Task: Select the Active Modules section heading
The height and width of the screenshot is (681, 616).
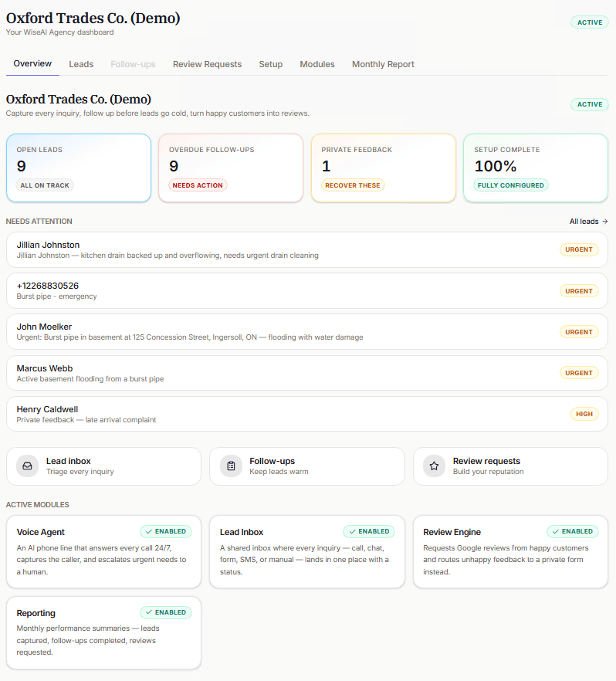Action: coord(37,505)
